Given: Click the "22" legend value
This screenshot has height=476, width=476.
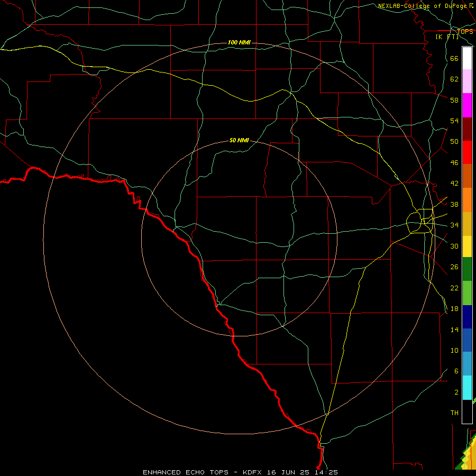Looking at the screenshot, I should coord(454,288).
